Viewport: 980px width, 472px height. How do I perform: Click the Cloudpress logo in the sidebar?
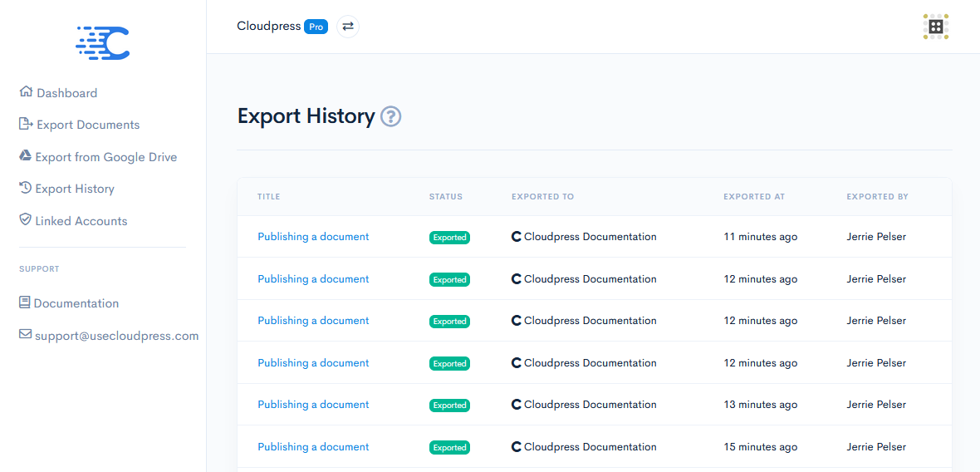tap(102, 43)
